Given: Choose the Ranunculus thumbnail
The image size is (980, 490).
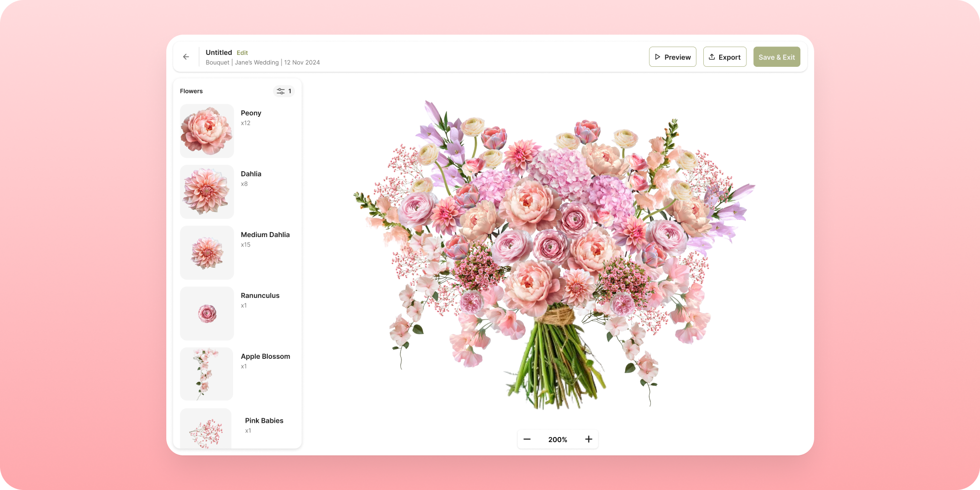Looking at the screenshot, I should tap(207, 313).
